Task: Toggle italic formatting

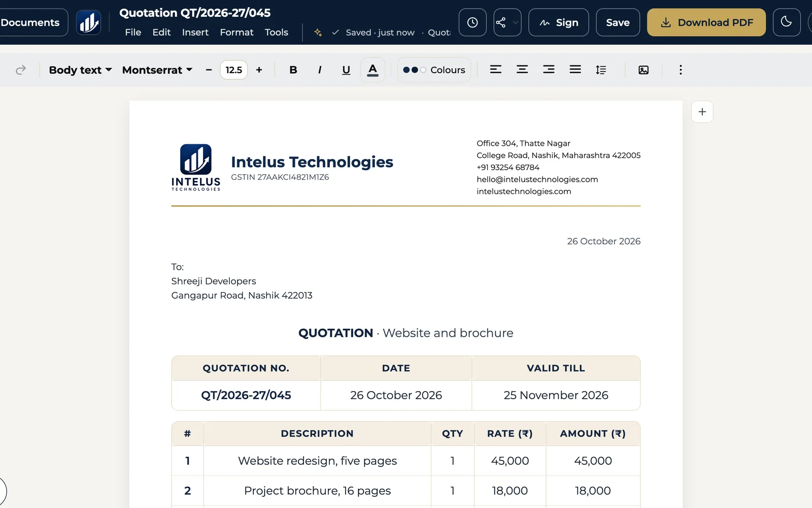Action: click(x=319, y=70)
